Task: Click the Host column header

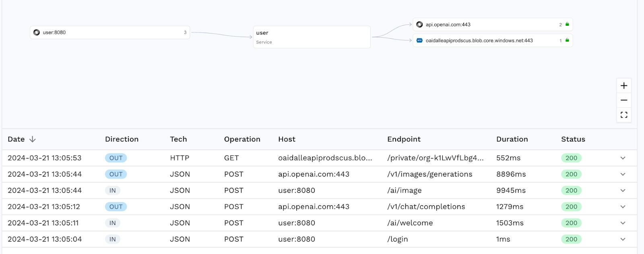Action: tap(287, 139)
